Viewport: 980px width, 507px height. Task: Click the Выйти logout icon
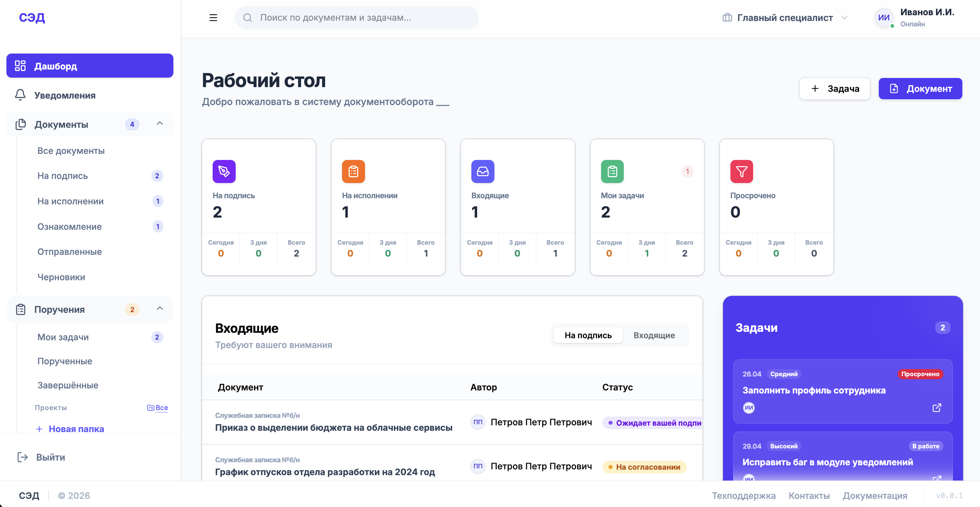[22, 457]
